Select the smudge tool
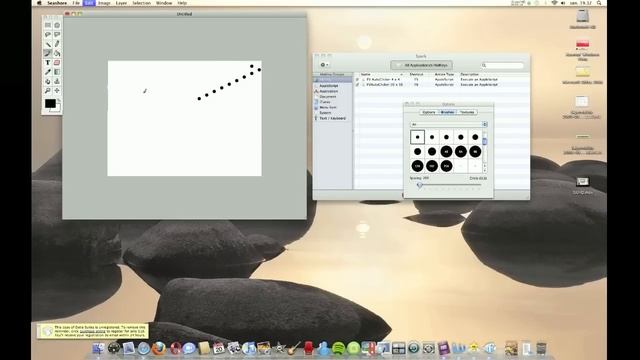This screenshot has height=360, width=640. point(48,81)
